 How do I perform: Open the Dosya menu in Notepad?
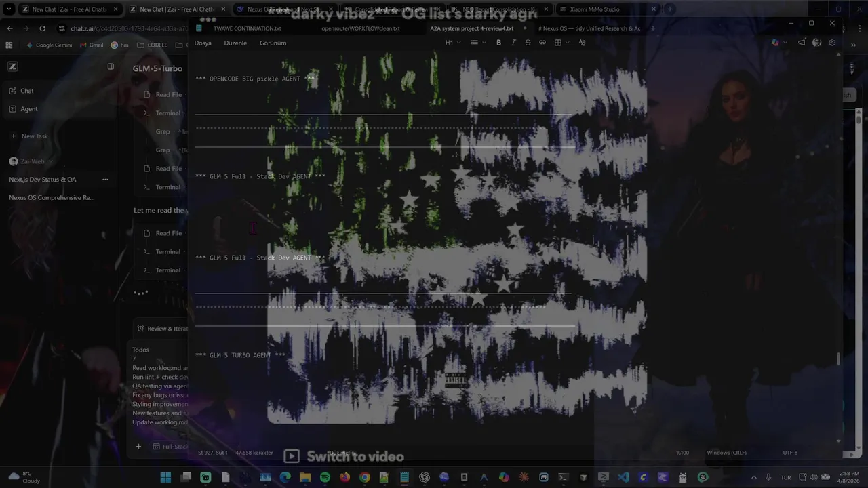click(203, 43)
